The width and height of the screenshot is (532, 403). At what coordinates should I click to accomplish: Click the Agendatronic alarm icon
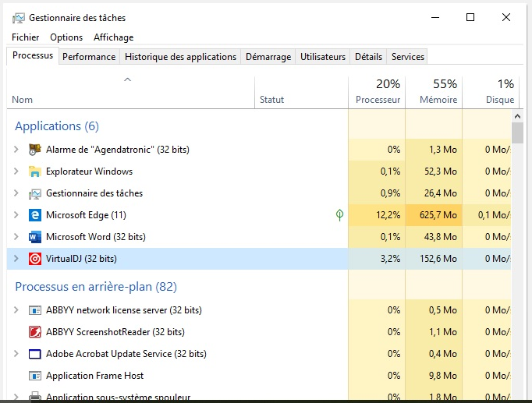[x=34, y=150]
